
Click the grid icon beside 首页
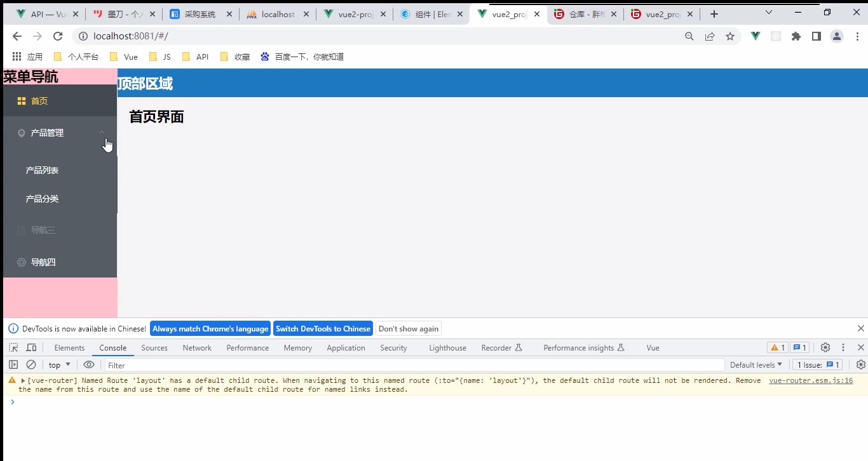click(x=20, y=100)
